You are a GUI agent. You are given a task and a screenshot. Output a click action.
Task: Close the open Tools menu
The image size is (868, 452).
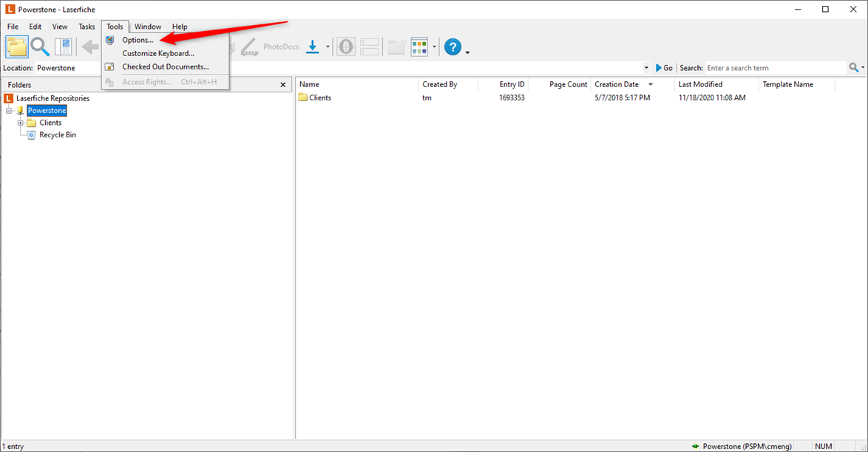tap(115, 27)
